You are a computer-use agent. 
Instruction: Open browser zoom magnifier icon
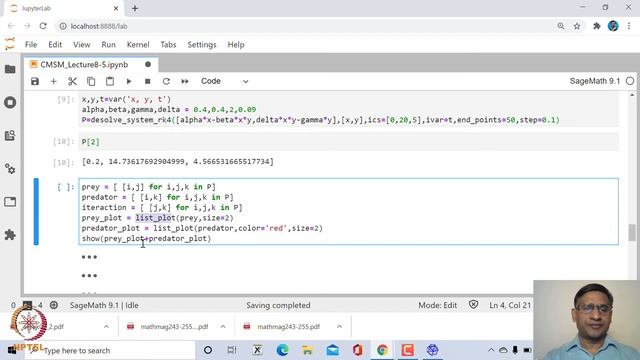[561, 26]
